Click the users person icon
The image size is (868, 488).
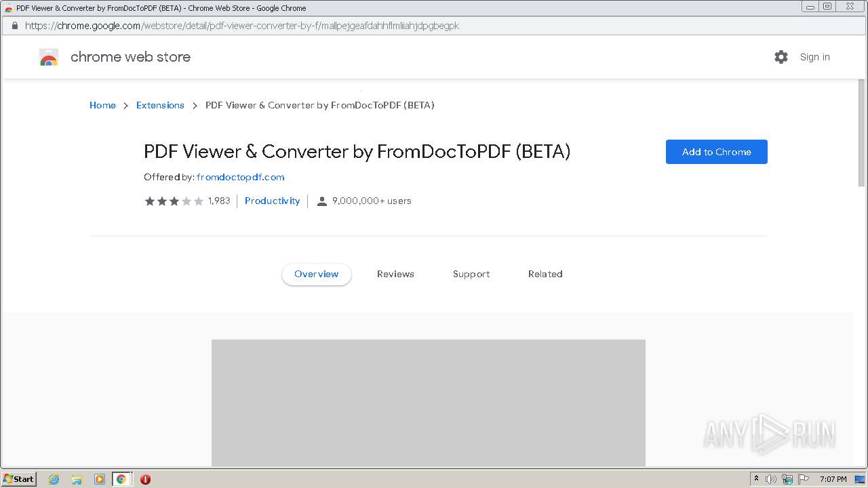tap(322, 201)
